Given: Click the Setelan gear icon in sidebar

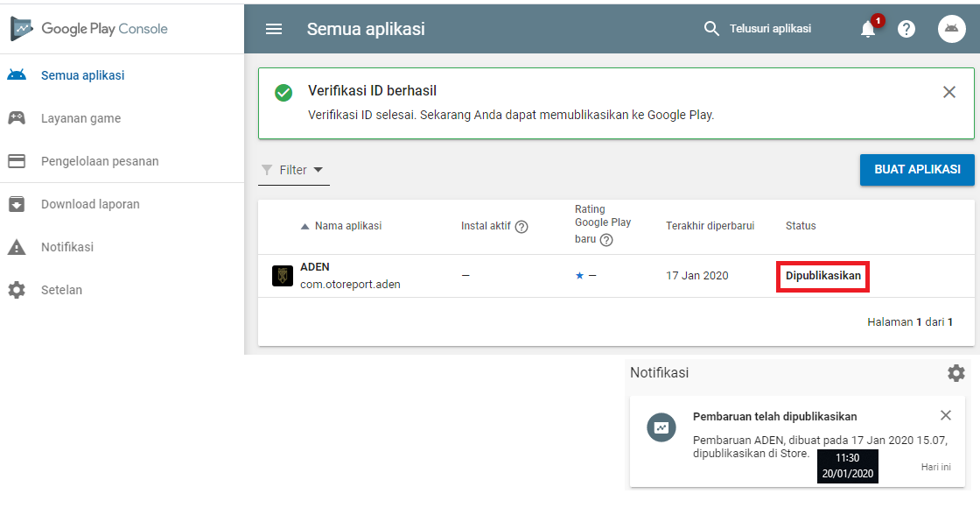Looking at the screenshot, I should click(x=17, y=290).
